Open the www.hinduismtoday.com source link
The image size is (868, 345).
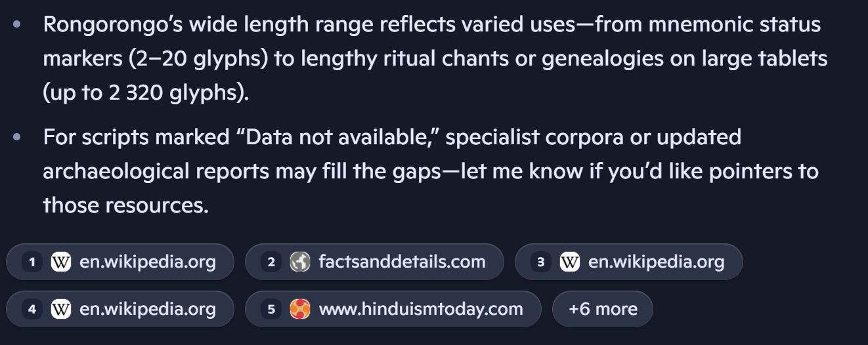(421, 309)
